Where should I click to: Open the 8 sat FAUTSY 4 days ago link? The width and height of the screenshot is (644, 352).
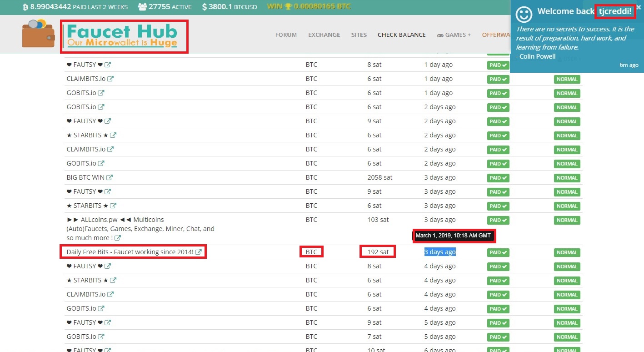pos(85,266)
